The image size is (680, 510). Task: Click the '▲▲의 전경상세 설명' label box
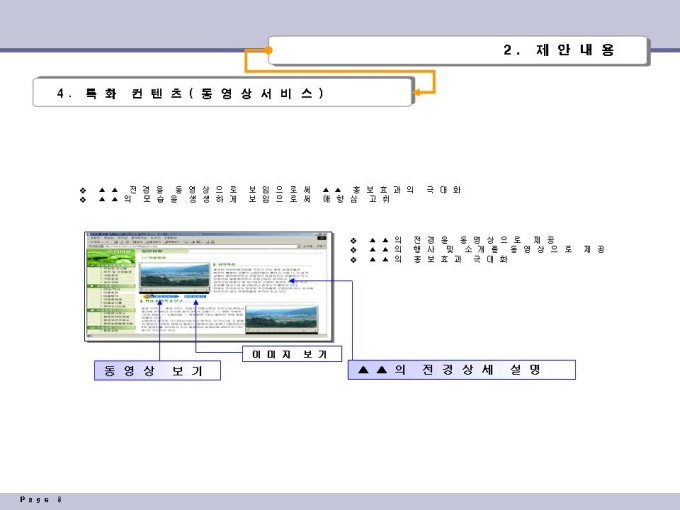click(x=462, y=370)
